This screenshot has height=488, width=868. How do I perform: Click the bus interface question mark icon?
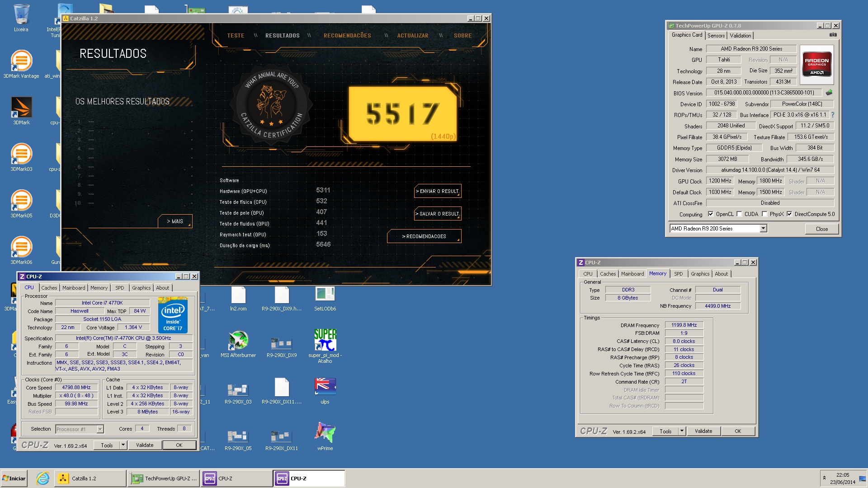832,115
